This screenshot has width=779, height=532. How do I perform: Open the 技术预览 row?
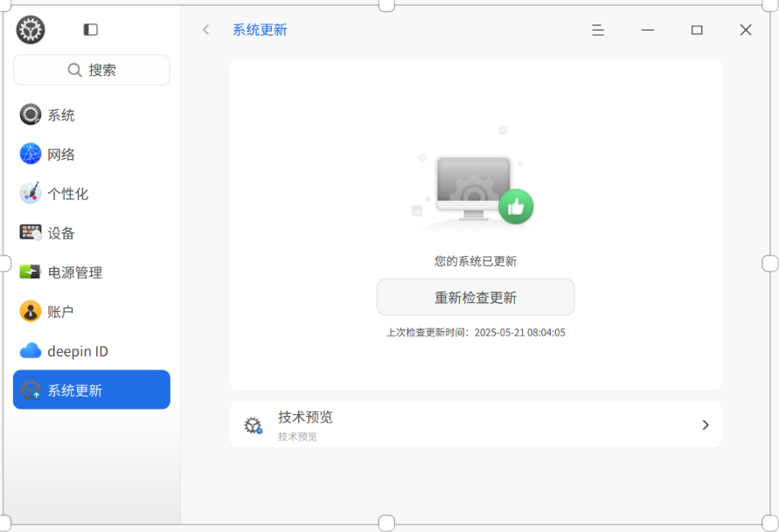pyautogui.click(x=476, y=425)
